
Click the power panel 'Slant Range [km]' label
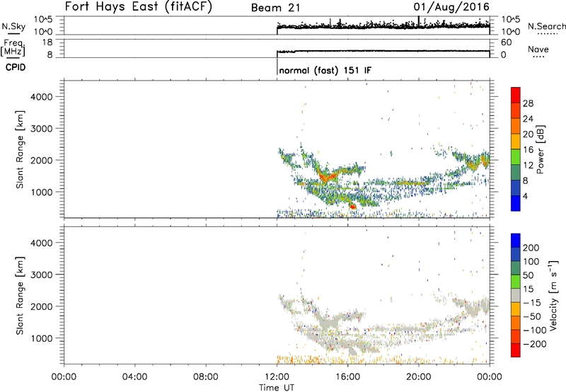click(20, 149)
